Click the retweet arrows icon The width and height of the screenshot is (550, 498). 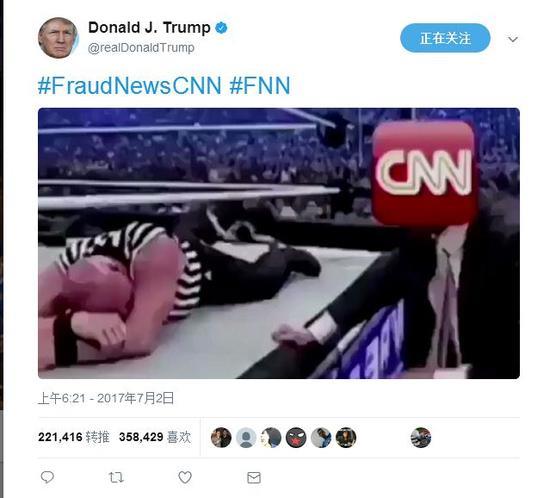[116, 477]
